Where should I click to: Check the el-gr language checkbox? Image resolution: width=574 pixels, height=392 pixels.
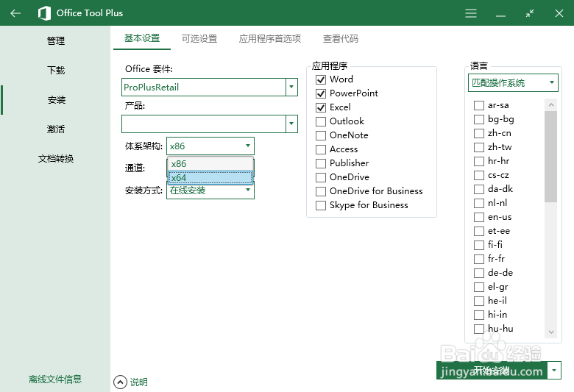pyautogui.click(x=479, y=287)
